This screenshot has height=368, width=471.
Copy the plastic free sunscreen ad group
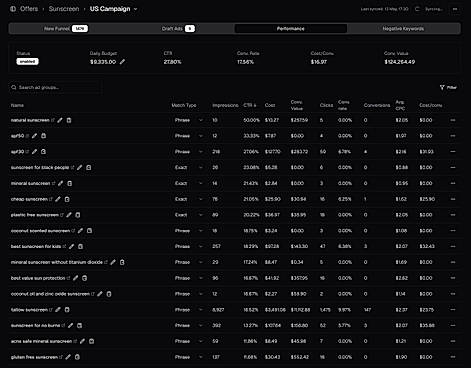point(78,215)
